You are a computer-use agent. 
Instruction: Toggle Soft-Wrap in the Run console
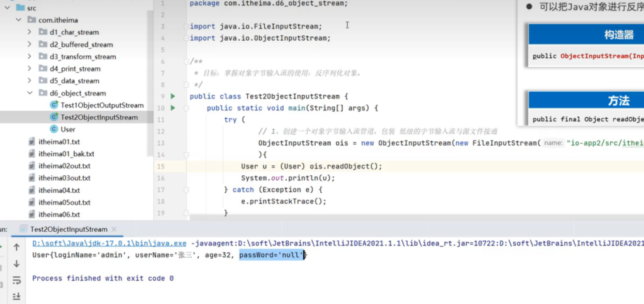16,280
